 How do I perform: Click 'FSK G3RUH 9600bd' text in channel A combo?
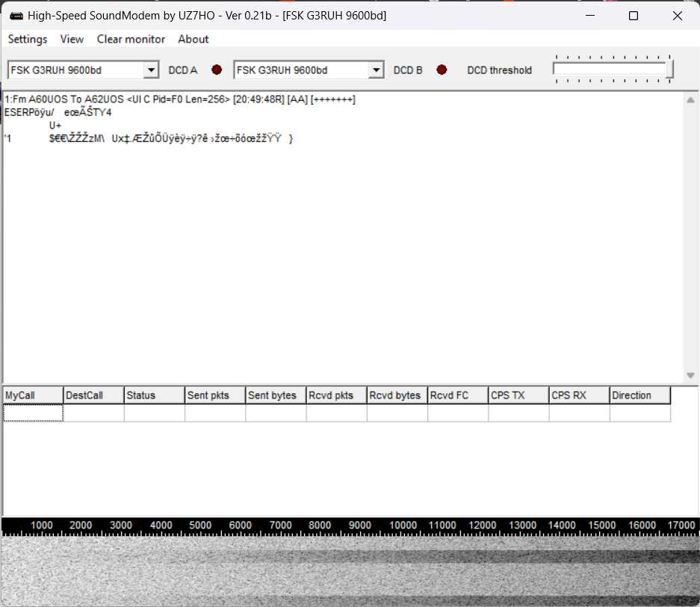56,70
